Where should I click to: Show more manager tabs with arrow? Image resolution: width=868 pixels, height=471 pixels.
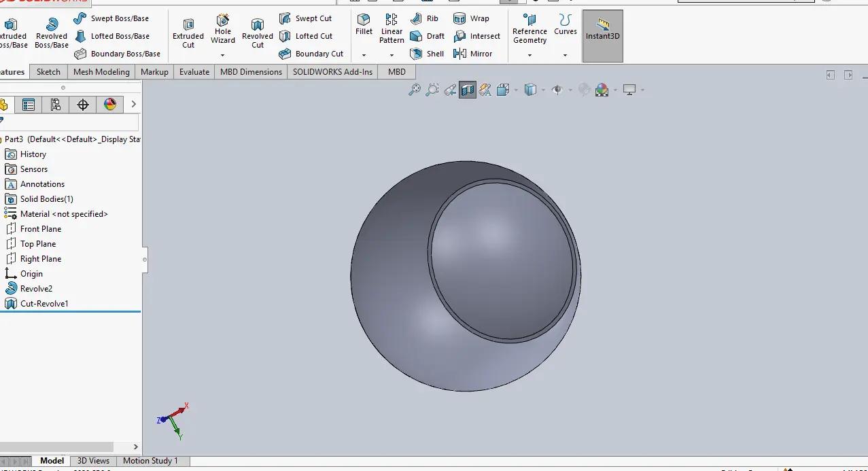[x=133, y=105]
